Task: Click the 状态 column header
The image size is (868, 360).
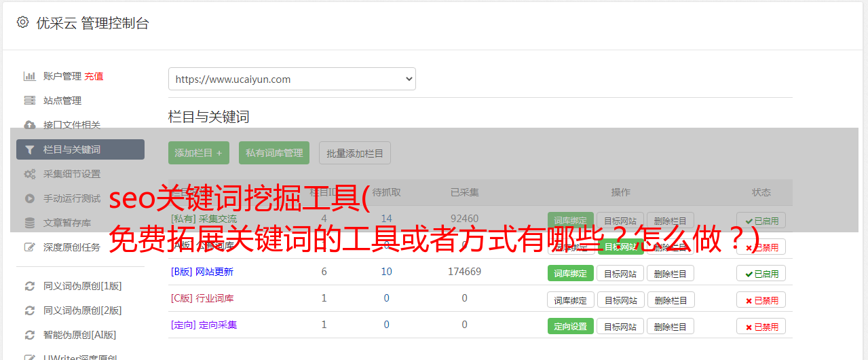Action: (x=761, y=192)
